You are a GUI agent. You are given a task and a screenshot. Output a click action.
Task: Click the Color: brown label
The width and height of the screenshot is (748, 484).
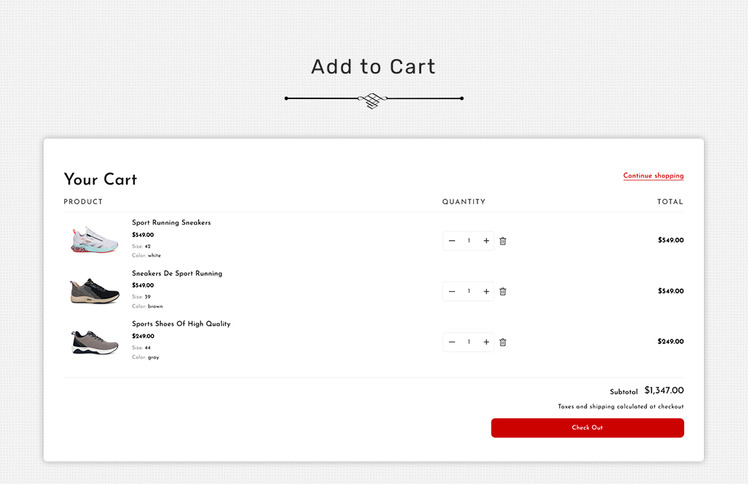tap(147, 306)
